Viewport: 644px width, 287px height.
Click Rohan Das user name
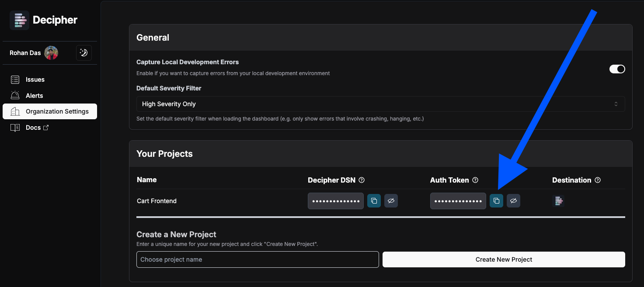(x=25, y=53)
